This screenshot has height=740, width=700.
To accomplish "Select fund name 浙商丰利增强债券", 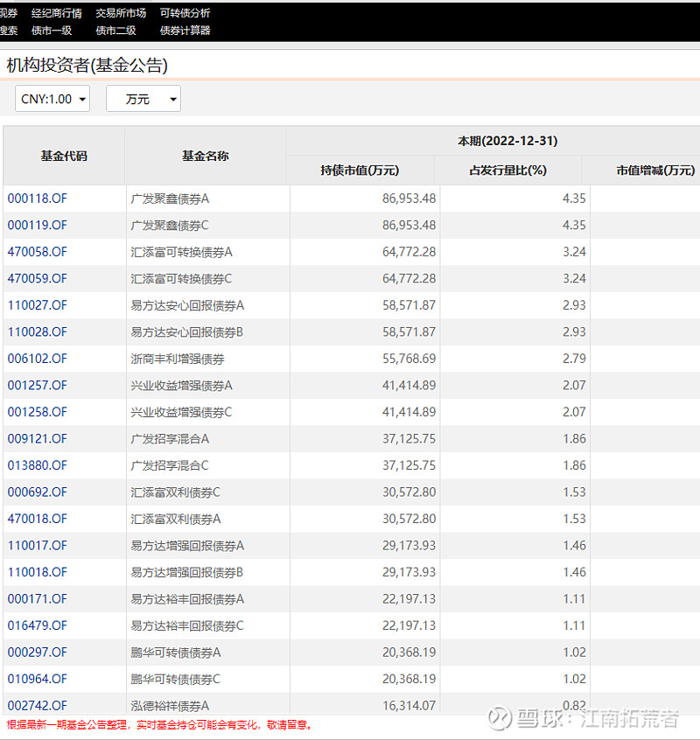I will coord(178,359).
